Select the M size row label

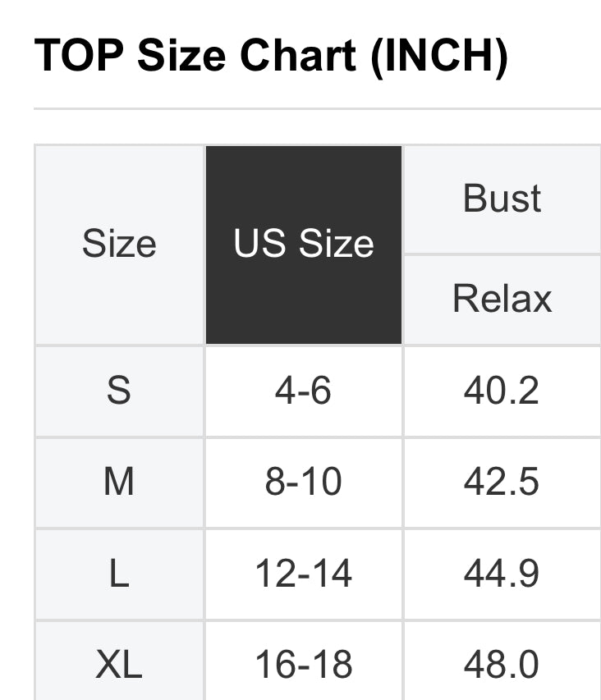coord(119,483)
